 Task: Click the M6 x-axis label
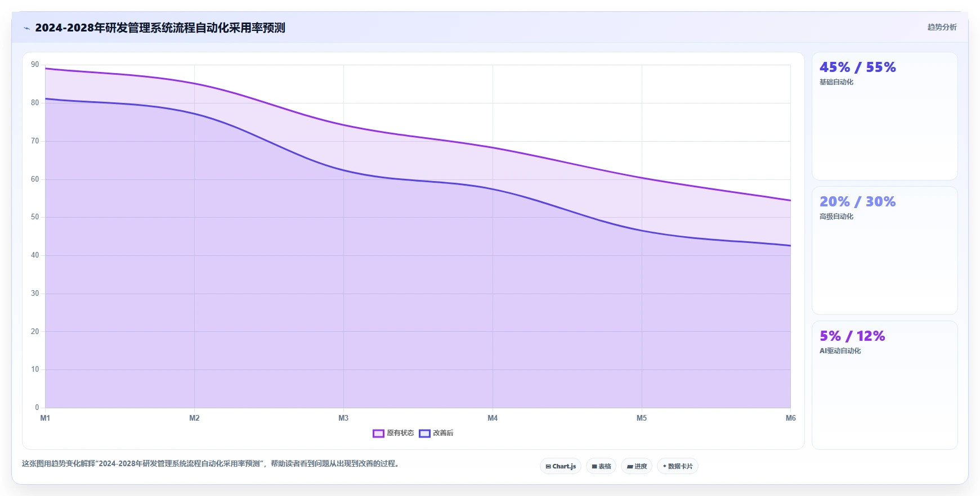[x=791, y=418]
